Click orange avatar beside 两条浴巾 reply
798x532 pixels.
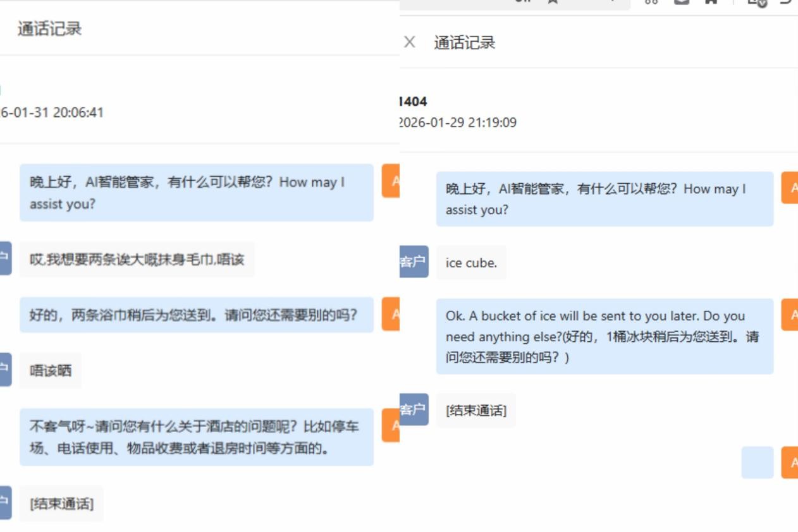(391, 314)
